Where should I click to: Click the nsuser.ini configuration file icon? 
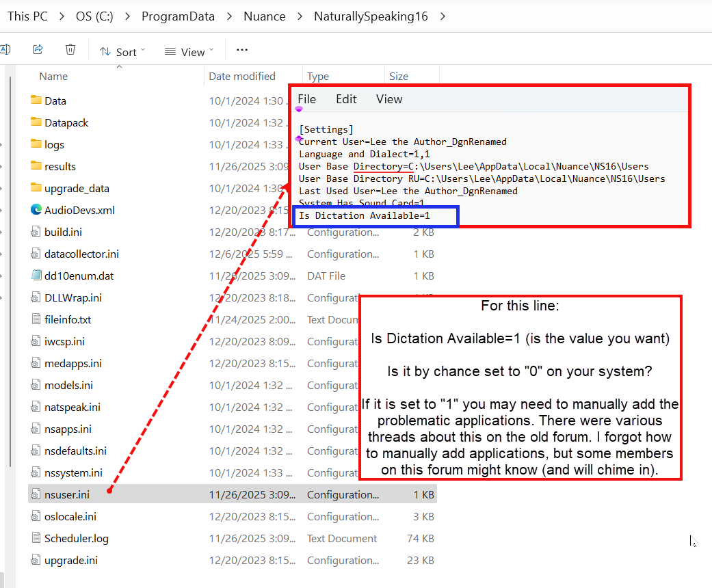[x=37, y=494]
